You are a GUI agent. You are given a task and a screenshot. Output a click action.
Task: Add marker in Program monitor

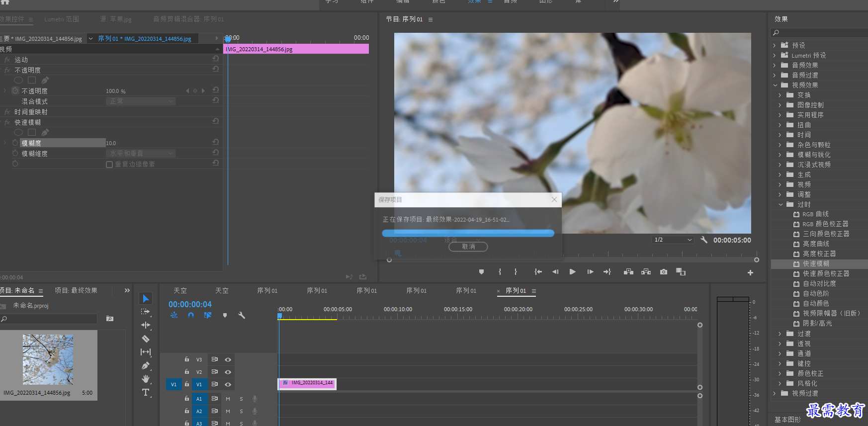point(481,272)
